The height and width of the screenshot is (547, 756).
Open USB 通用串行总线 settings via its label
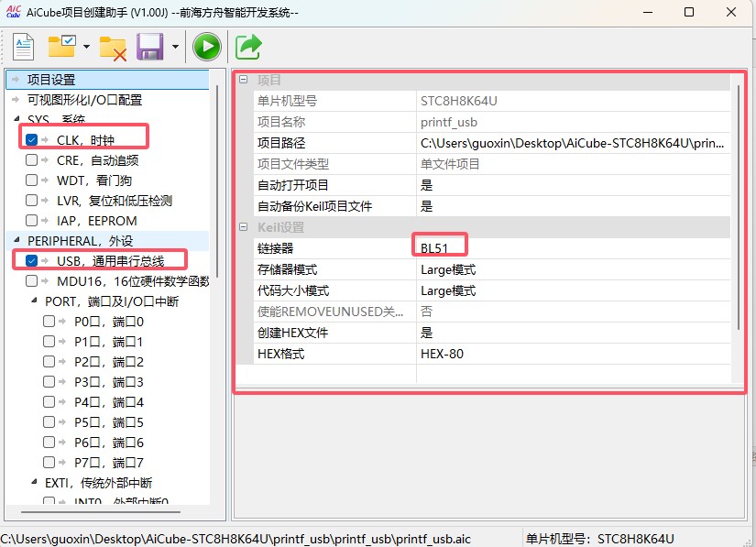tap(110, 261)
